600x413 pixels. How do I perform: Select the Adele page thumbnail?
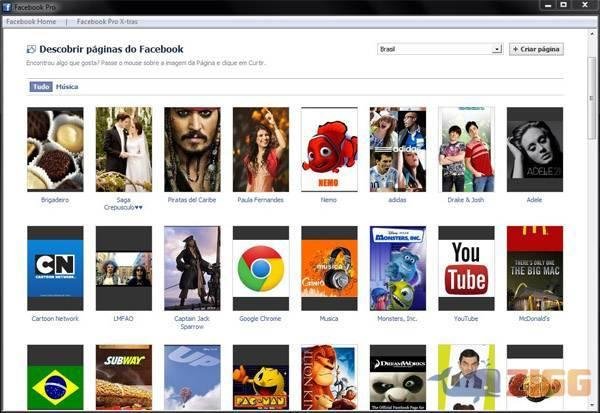point(534,149)
